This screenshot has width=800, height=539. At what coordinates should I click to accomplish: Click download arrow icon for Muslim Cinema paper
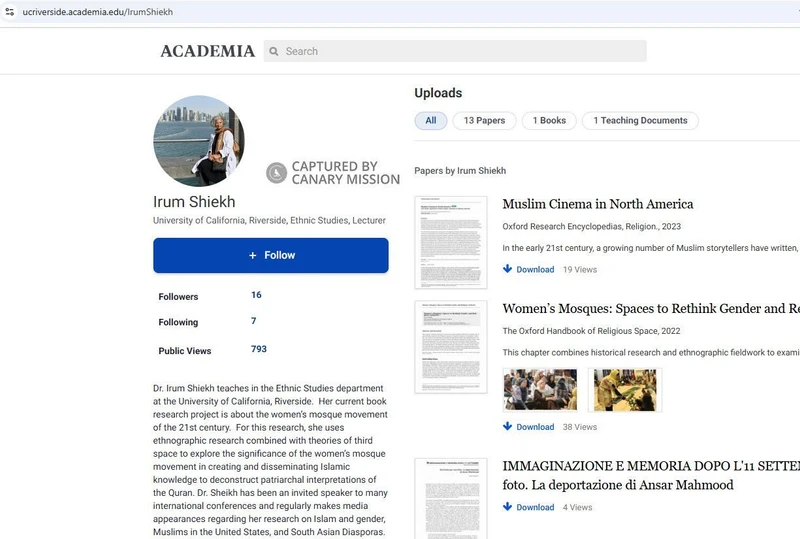pos(507,269)
